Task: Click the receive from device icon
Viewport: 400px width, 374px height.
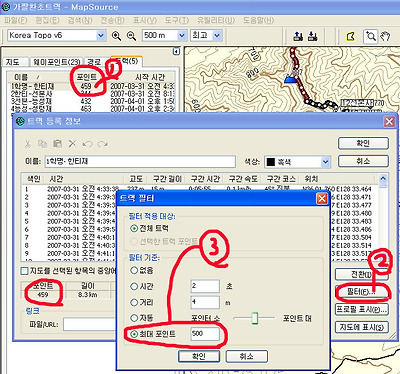Action: click(312, 36)
